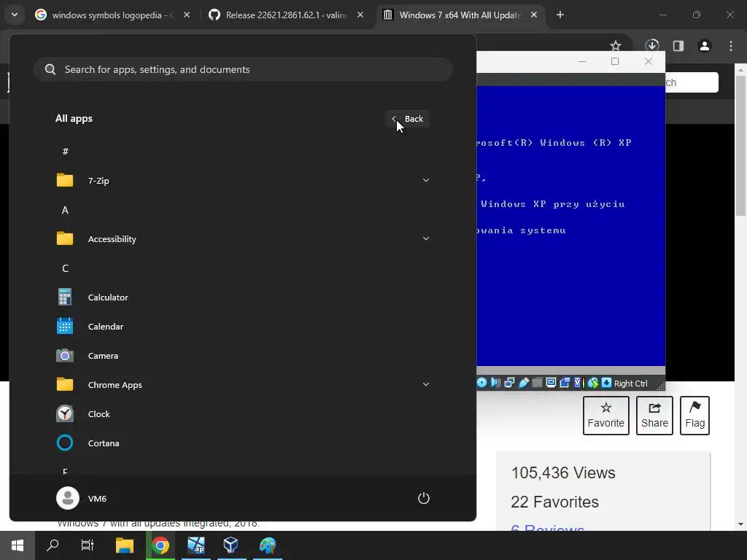The image size is (747, 560).
Task: Open the Calculator app
Action: (243, 297)
